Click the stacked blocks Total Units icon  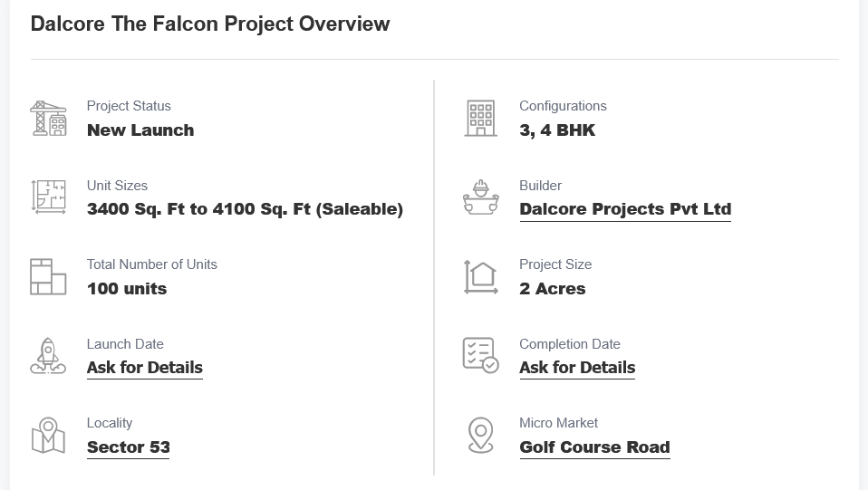pyautogui.click(x=48, y=276)
